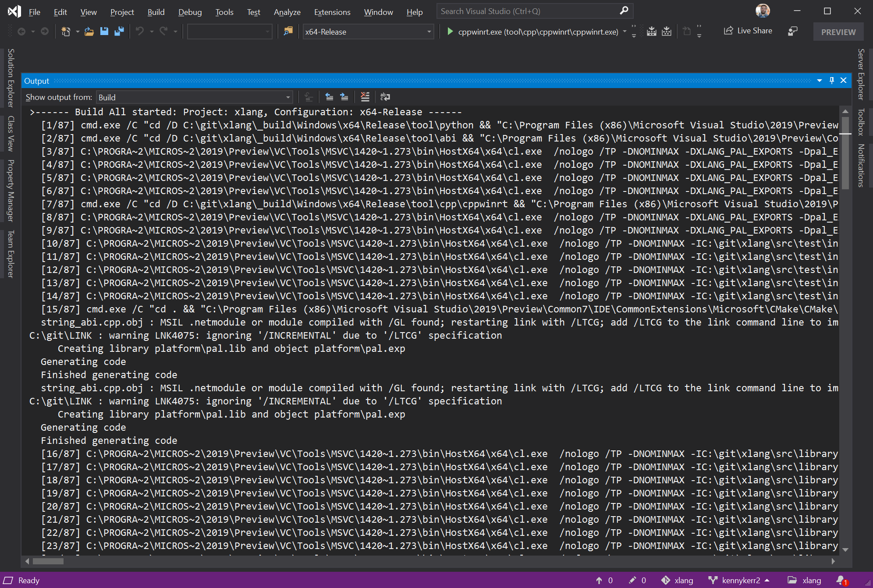Screen dimensions: 873x588
Task: Click the PREVIEW button
Action: tap(838, 31)
